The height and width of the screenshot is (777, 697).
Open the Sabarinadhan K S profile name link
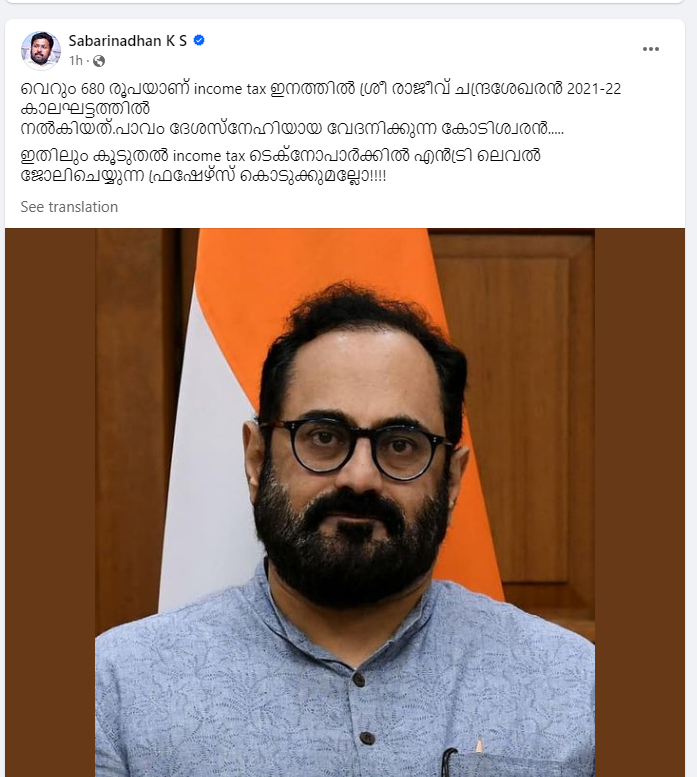tap(128, 41)
